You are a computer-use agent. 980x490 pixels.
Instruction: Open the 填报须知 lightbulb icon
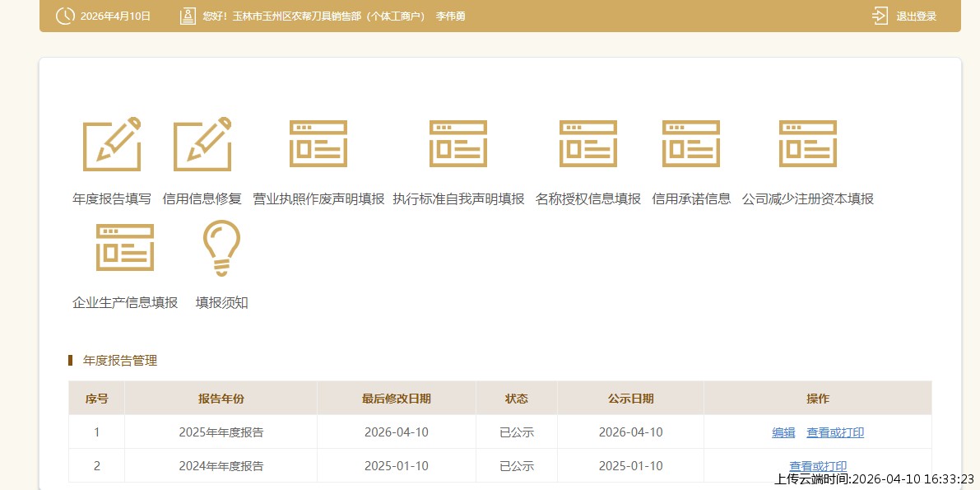pos(221,248)
